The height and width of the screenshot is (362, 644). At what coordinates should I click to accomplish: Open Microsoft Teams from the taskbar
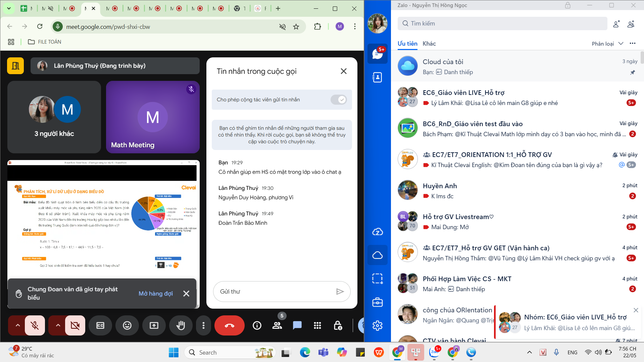(x=323, y=353)
